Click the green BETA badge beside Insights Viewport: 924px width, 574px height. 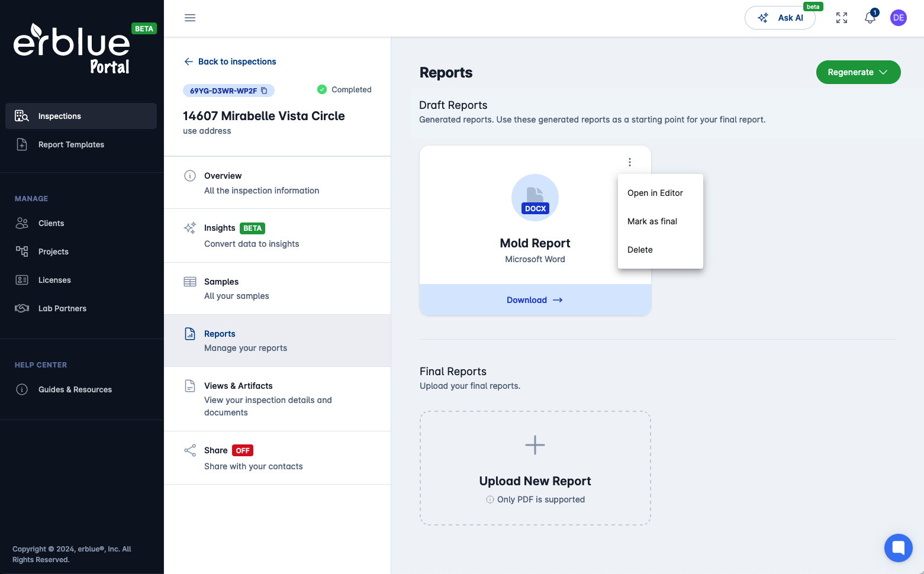tap(252, 228)
